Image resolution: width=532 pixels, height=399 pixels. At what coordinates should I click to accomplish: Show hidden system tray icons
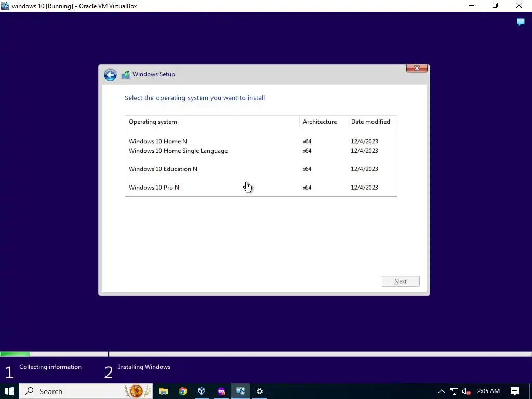click(442, 391)
